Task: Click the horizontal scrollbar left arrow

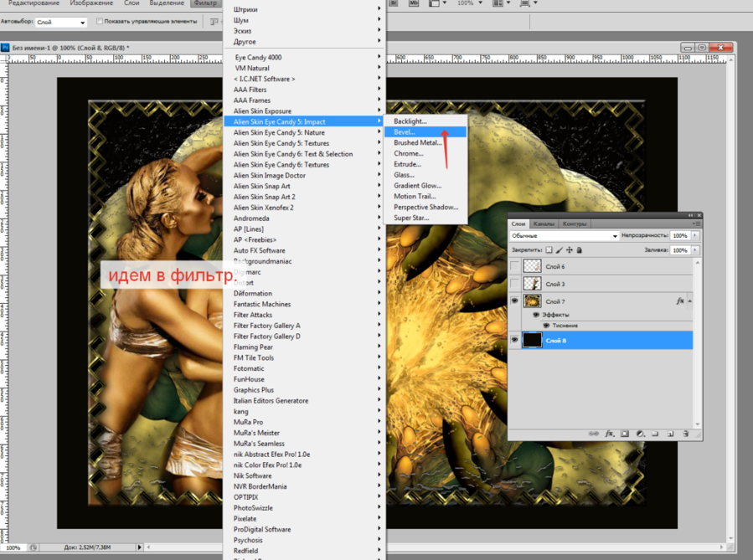Action: point(148,547)
